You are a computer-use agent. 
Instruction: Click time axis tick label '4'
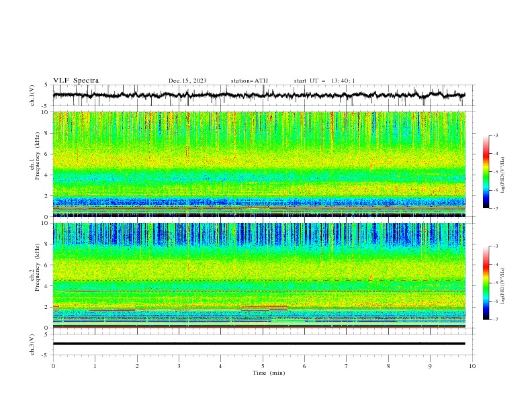pyautogui.click(x=220, y=366)
